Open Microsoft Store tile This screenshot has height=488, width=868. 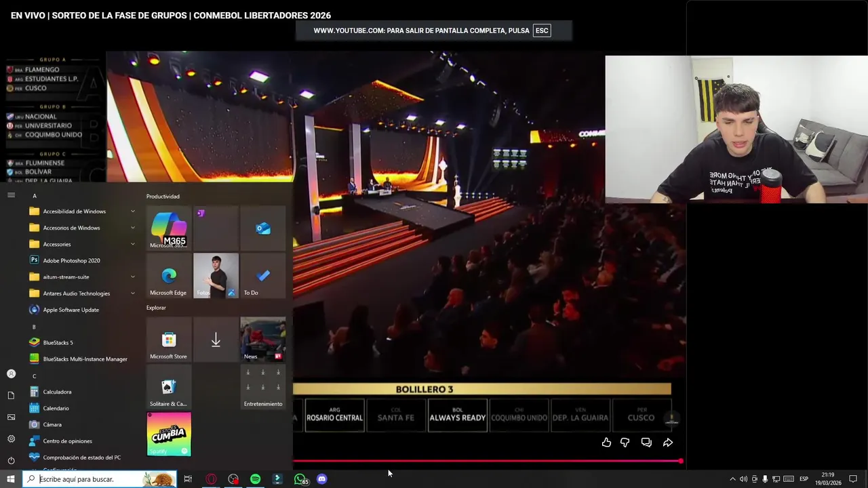pos(169,340)
